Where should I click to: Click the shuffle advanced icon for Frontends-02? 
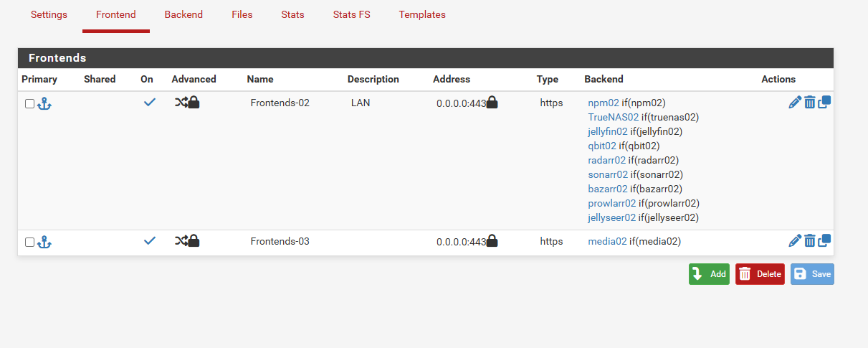[181, 103]
